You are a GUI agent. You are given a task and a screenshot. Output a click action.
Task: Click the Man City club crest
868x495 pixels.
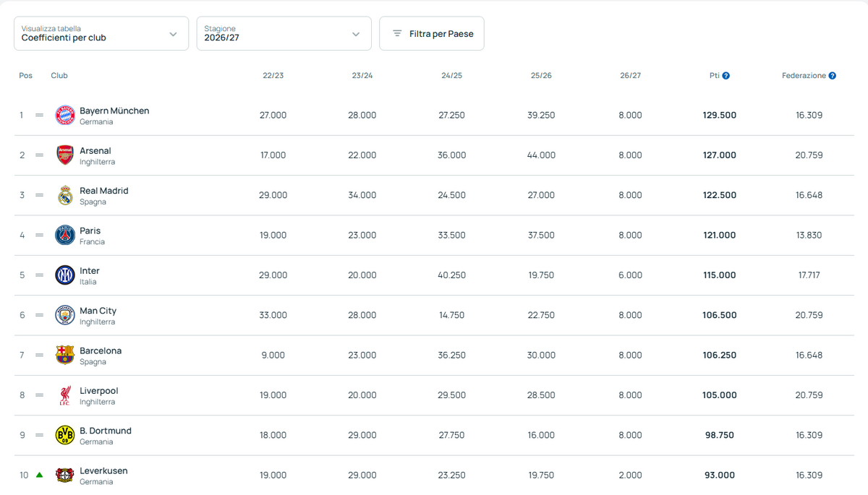pos(65,315)
